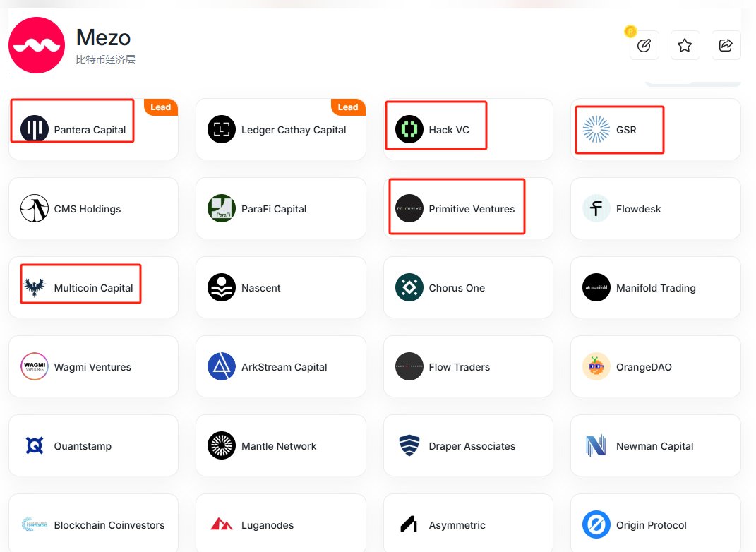Click the subtitle 比特币经济层
The width and height of the screenshot is (756, 552).
(105, 59)
